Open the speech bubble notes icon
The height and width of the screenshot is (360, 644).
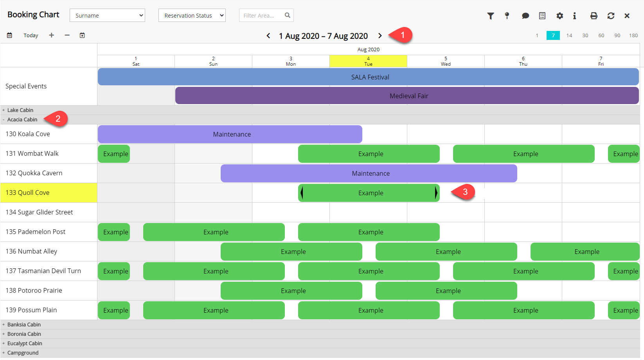(x=525, y=16)
